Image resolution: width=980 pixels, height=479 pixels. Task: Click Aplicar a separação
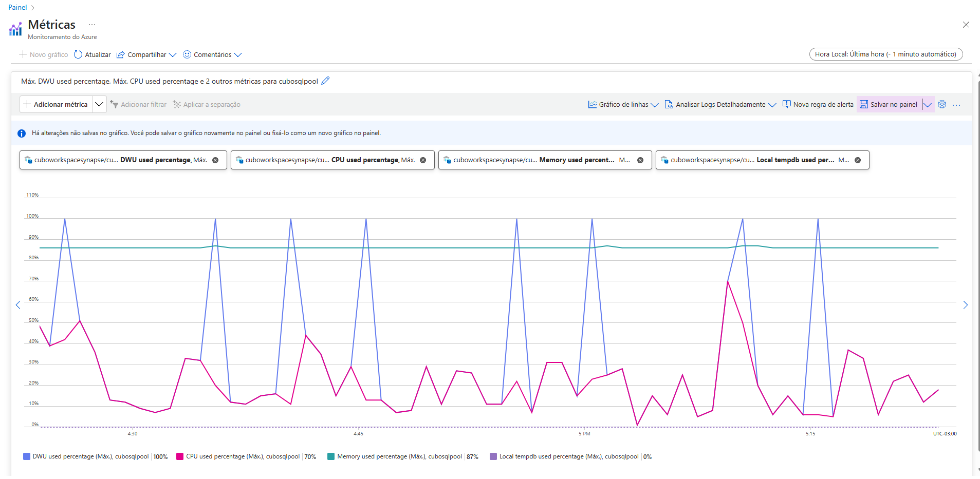tap(207, 104)
